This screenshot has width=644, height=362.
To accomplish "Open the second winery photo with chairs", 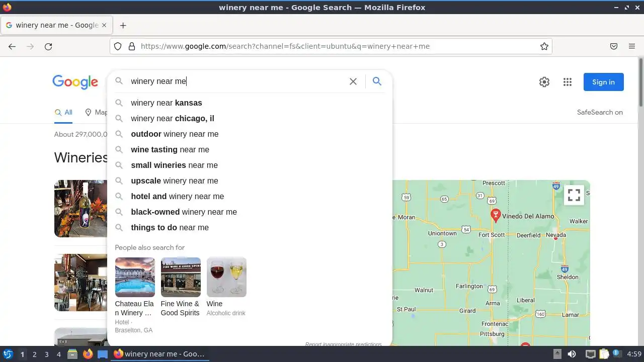I will pos(80,283).
